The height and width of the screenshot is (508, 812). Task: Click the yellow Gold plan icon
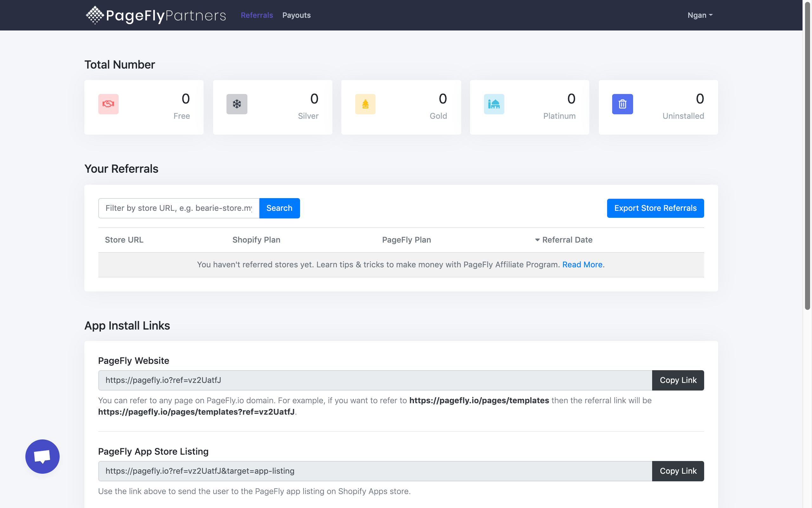pos(365,104)
